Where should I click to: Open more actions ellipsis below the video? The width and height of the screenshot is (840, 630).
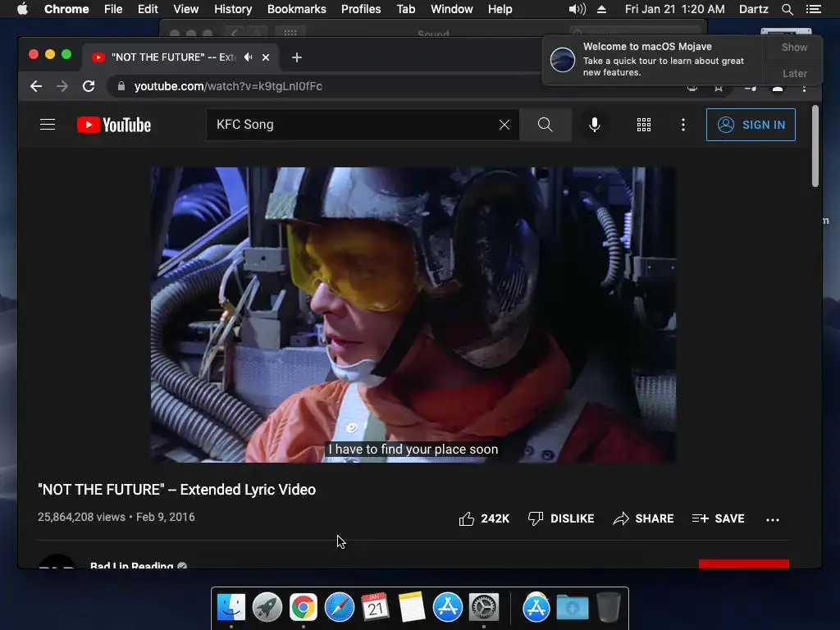coord(773,519)
